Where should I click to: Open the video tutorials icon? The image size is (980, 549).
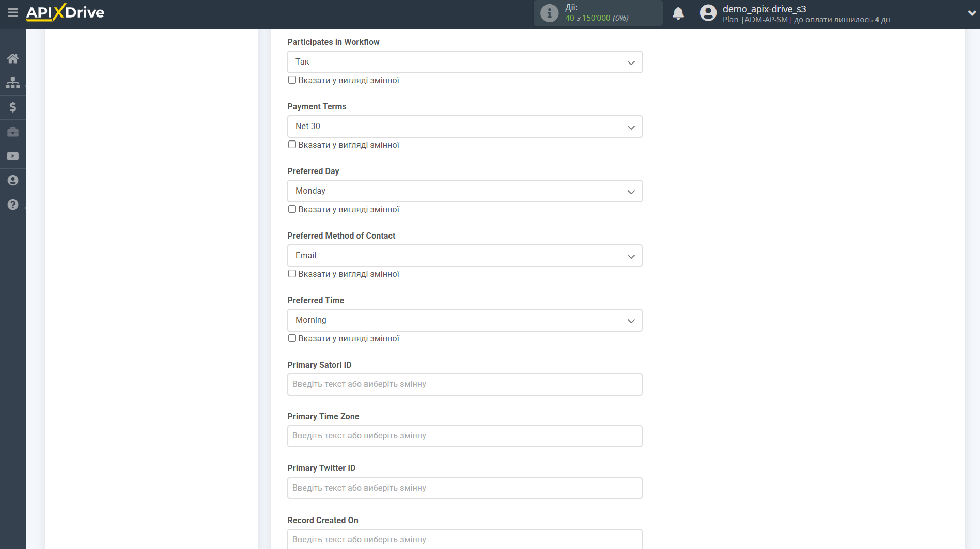[13, 156]
